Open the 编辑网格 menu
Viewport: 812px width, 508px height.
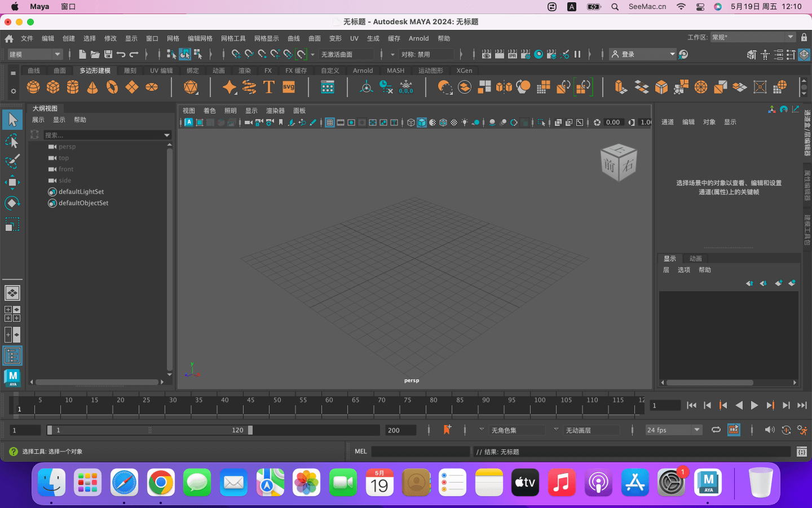(x=200, y=38)
